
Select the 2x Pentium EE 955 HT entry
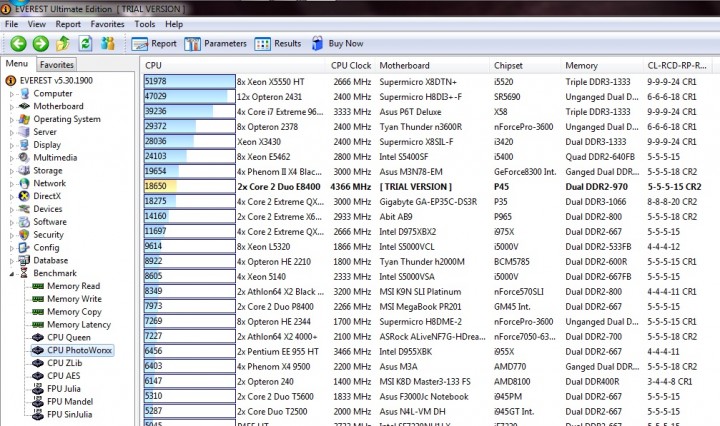click(278, 352)
